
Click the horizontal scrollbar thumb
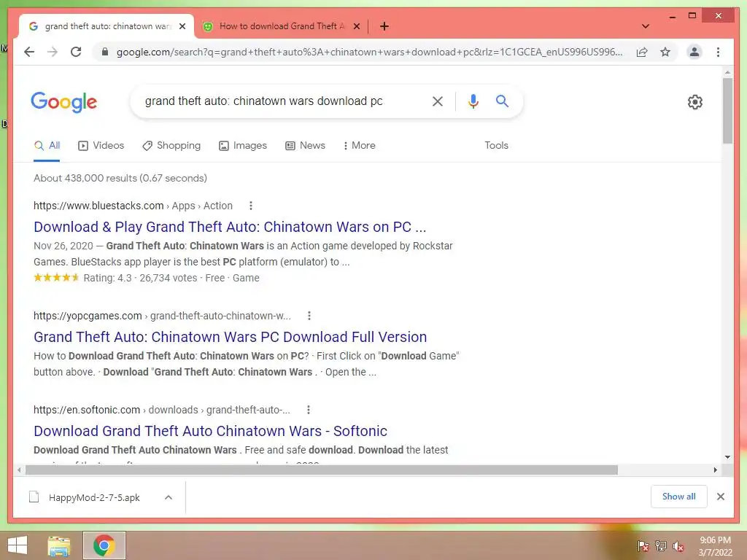click(x=322, y=470)
